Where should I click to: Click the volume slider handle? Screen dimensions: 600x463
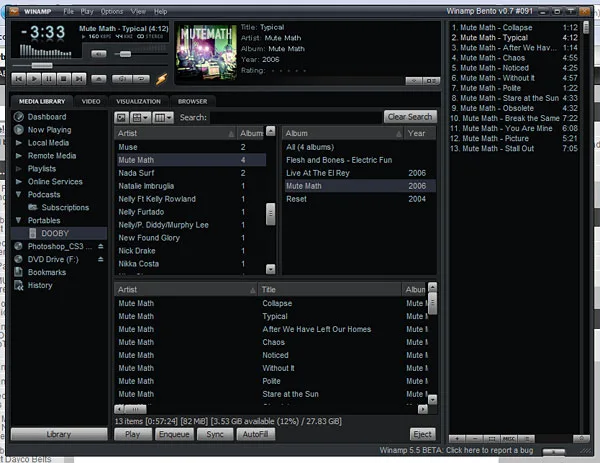coord(125,54)
